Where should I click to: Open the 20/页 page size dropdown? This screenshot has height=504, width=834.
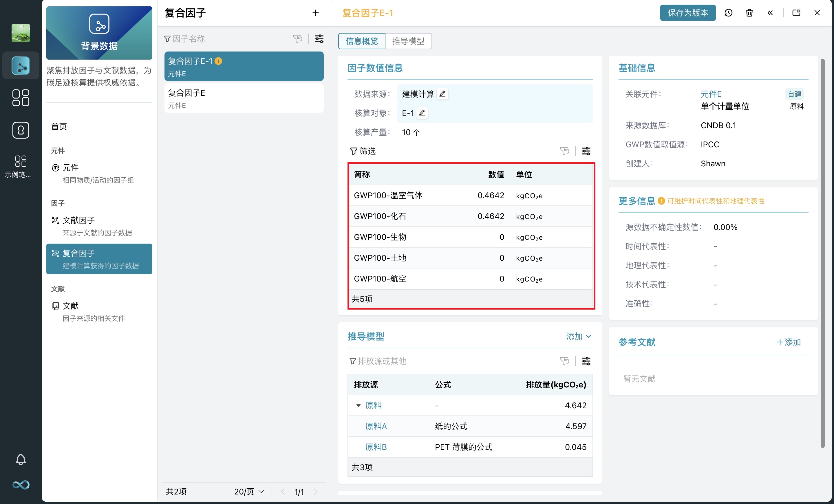coord(249,492)
